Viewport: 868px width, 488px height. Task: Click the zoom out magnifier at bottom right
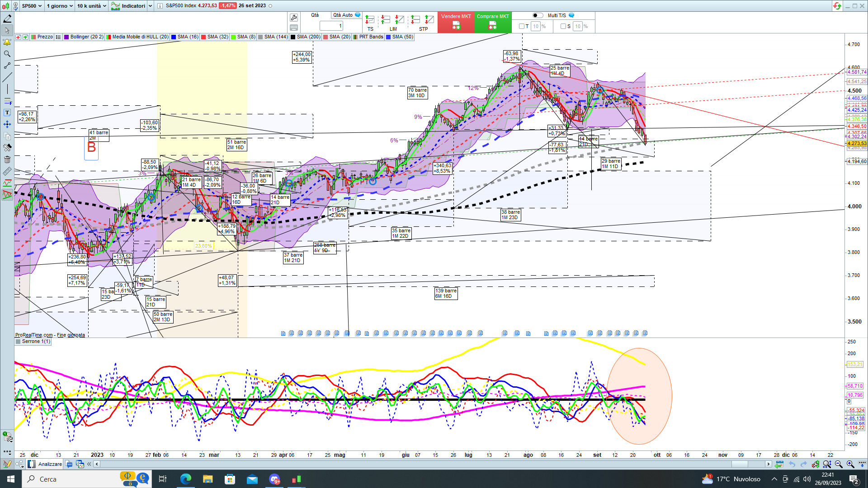pyautogui.click(x=839, y=464)
